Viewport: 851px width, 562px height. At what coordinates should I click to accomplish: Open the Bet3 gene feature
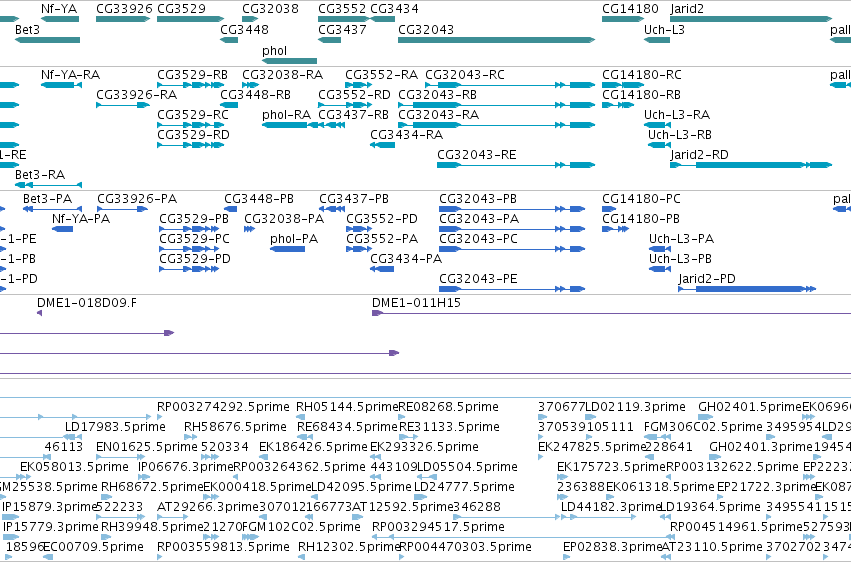(47, 40)
